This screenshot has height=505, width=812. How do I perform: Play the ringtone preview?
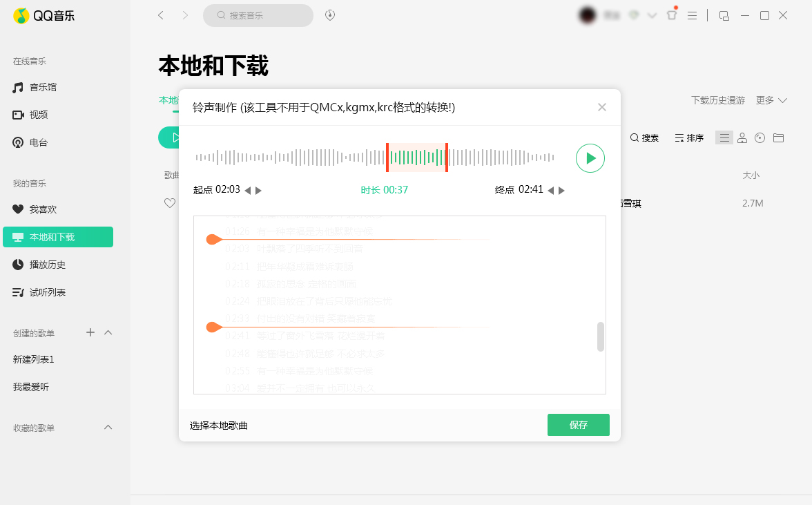click(590, 158)
